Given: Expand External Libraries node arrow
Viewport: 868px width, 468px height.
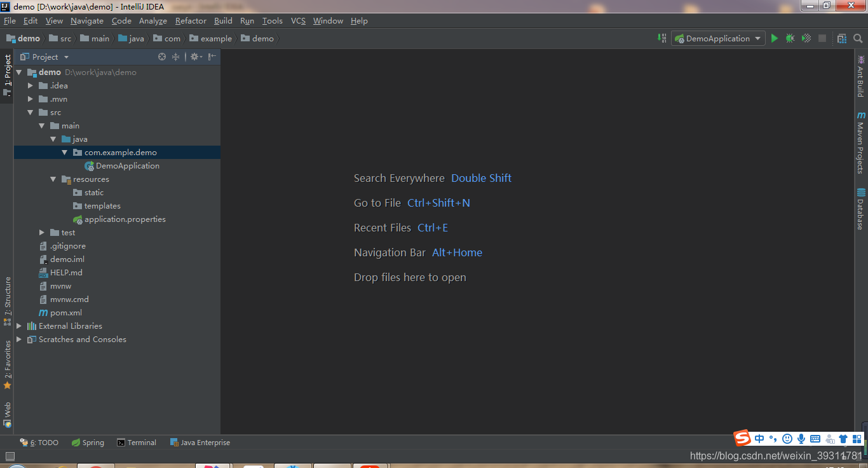Looking at the screenshot, I should [19, 326].
